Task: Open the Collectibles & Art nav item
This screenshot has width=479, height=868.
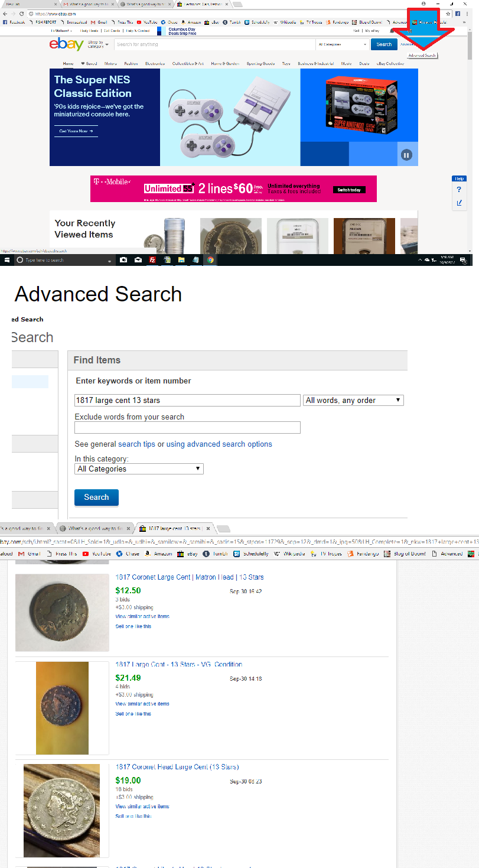Action: coord(188,63)
